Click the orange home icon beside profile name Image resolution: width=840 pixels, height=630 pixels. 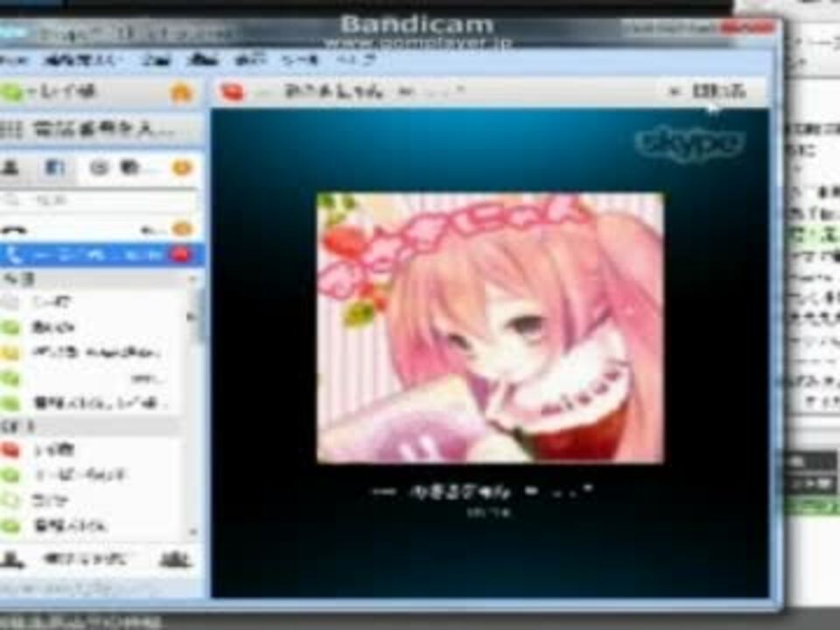(x=181, y=94)
